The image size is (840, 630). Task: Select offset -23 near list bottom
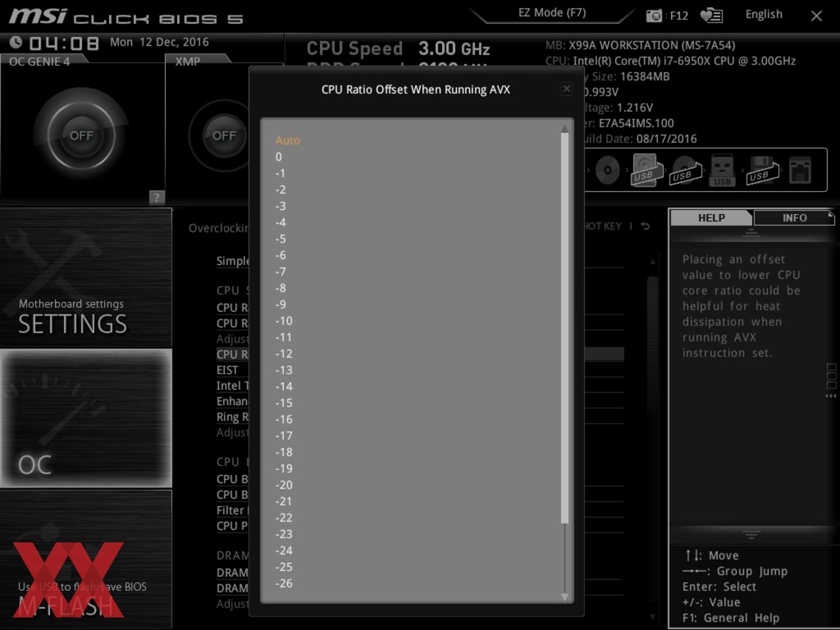(x=283, y=534)
